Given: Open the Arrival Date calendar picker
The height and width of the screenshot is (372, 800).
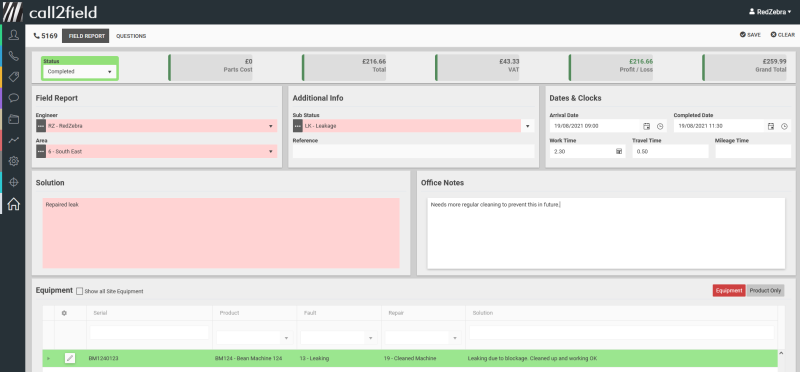Looking at the screenshot, I should [646, 126].
